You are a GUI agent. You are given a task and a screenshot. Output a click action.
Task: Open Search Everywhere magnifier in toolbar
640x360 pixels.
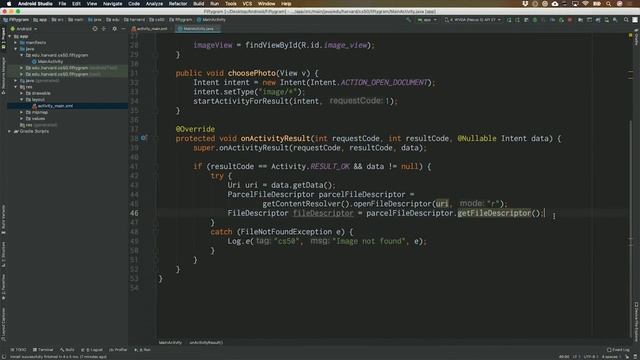click(626, 20)
